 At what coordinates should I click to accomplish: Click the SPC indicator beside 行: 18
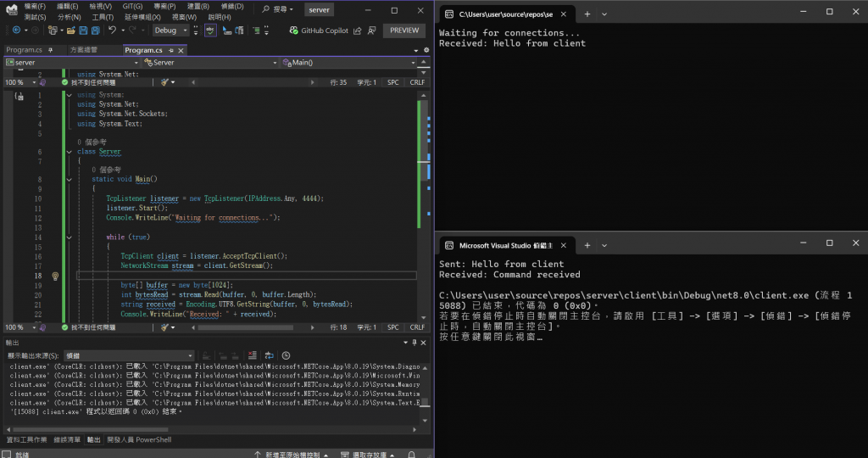tap(393, 327)
